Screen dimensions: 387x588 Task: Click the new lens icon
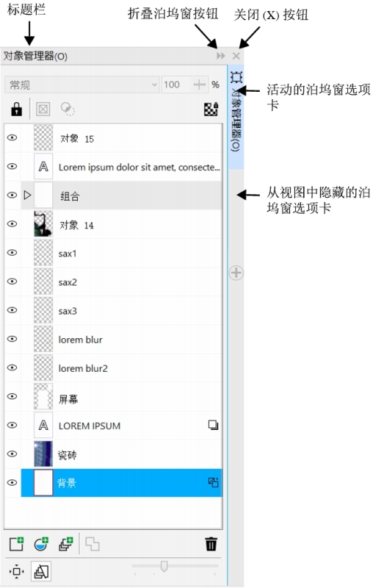(x=41, y=544)
